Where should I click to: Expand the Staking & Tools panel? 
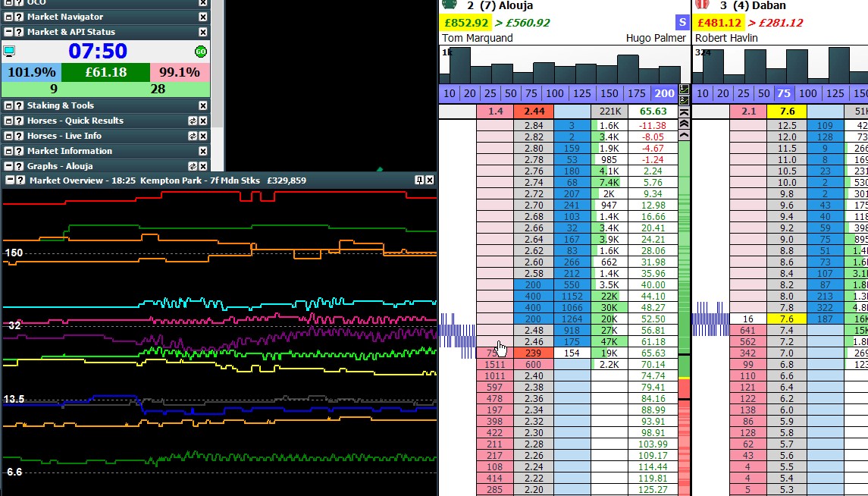click(x=9, y=105)
